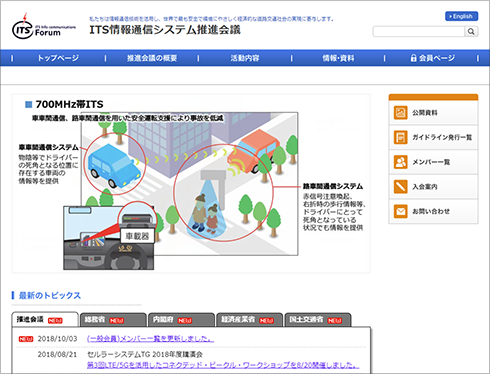490x374 pixels.
Task: Click the 700MHz帯ITS heading
Action: 69,105
